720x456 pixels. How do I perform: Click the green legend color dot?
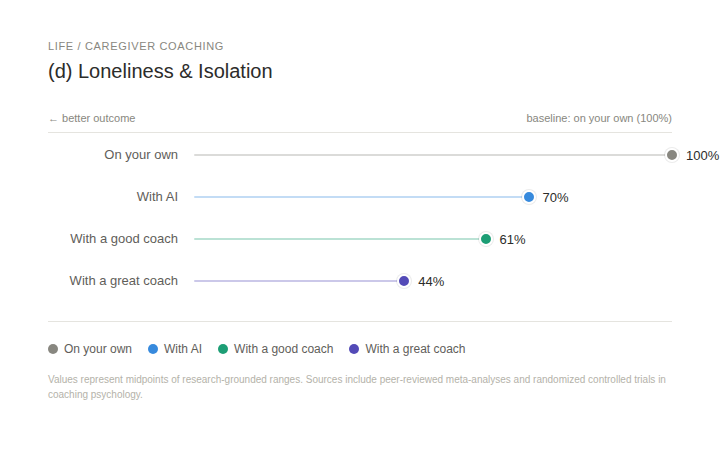tap(223, 349)
